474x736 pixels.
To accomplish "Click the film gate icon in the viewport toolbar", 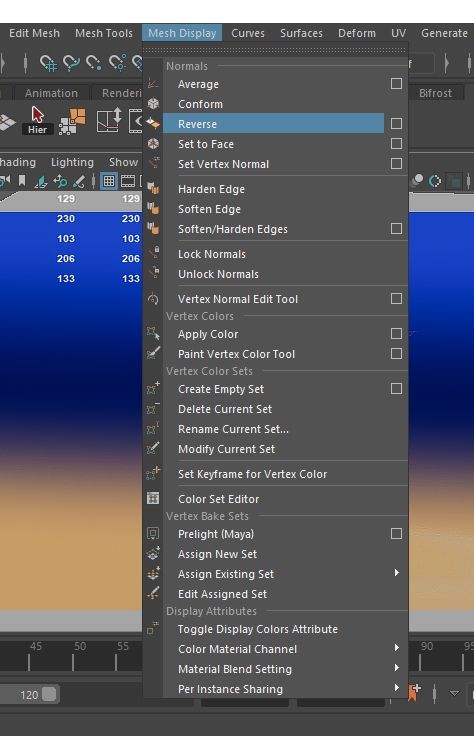I will point(128,181).
